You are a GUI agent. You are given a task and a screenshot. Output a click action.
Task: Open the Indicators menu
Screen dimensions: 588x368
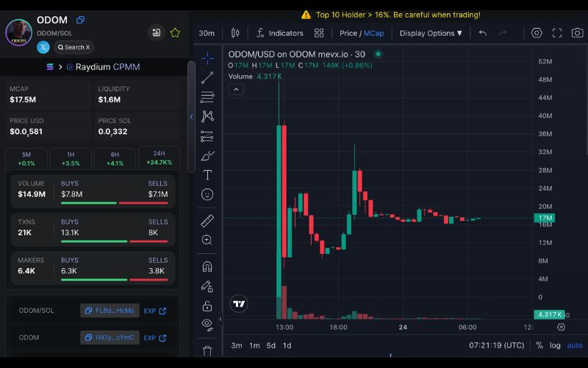[x=280, y=33]
